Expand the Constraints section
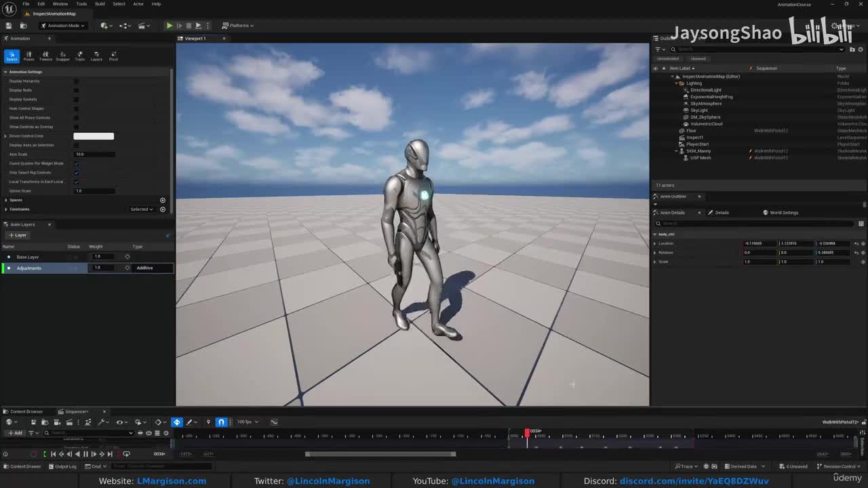868x488 pixels. 6,209
